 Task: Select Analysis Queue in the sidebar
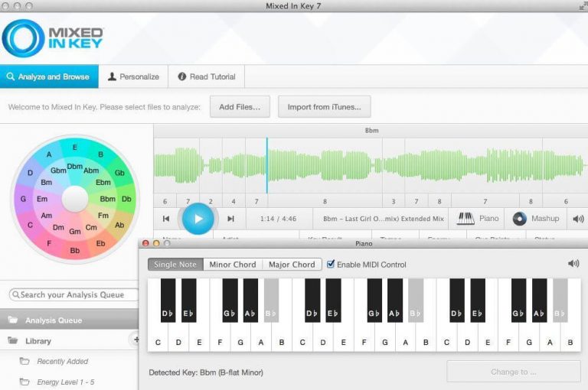click(69, 320)
